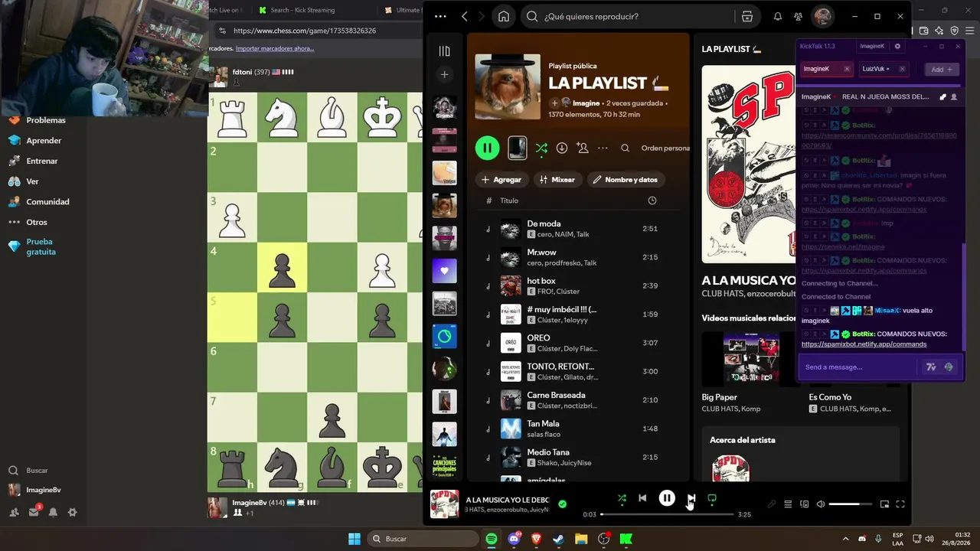Viewport: 980px width, 551px height.
Task: Create a new playlist with plus icon
Action: point(445,74)
